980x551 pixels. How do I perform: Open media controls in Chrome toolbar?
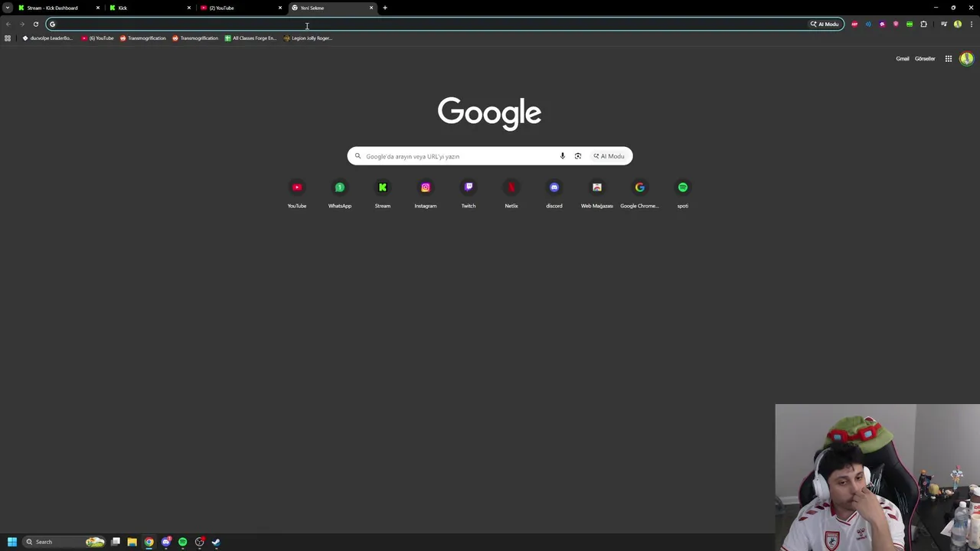(x=944, y=24)
